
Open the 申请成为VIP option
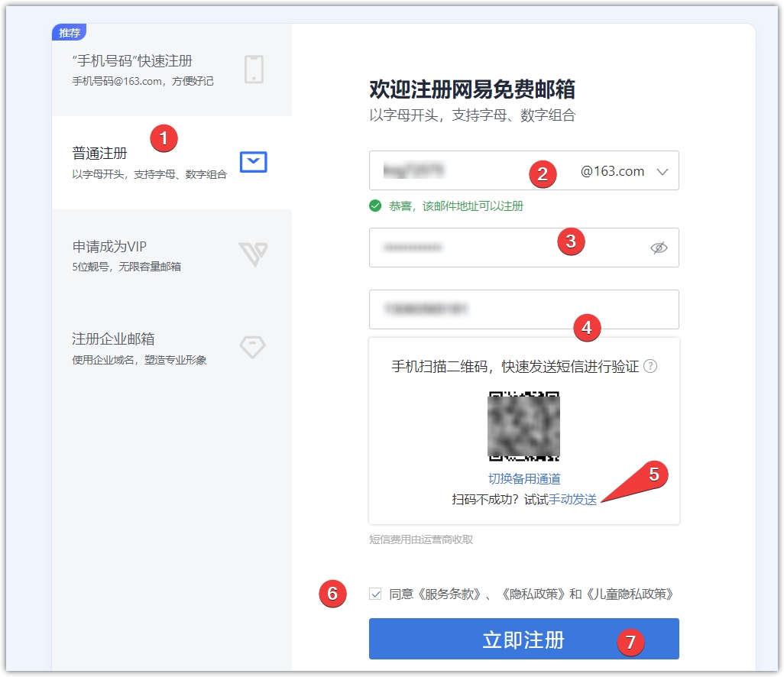point(109,247)
